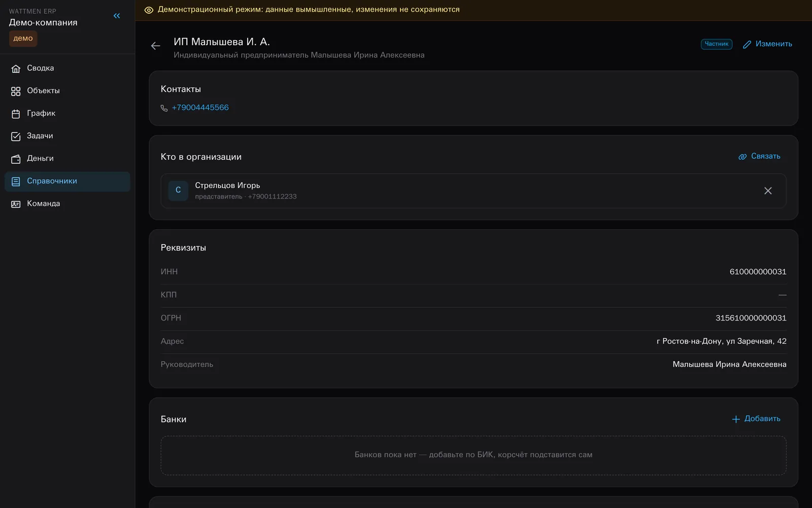This screenshot has height=508, width=812.
Task: Open the Сводка section
Action: point(67,68)
